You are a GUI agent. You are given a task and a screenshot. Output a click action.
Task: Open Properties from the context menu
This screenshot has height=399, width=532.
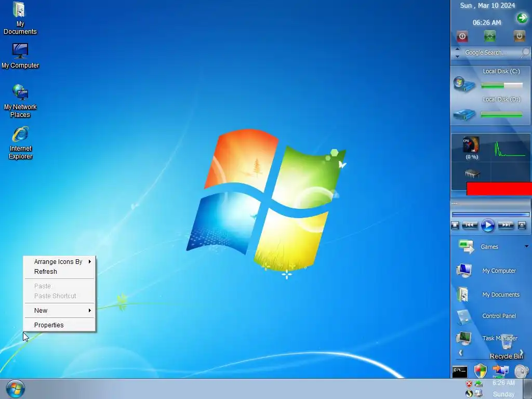click(x=59, y=325)
